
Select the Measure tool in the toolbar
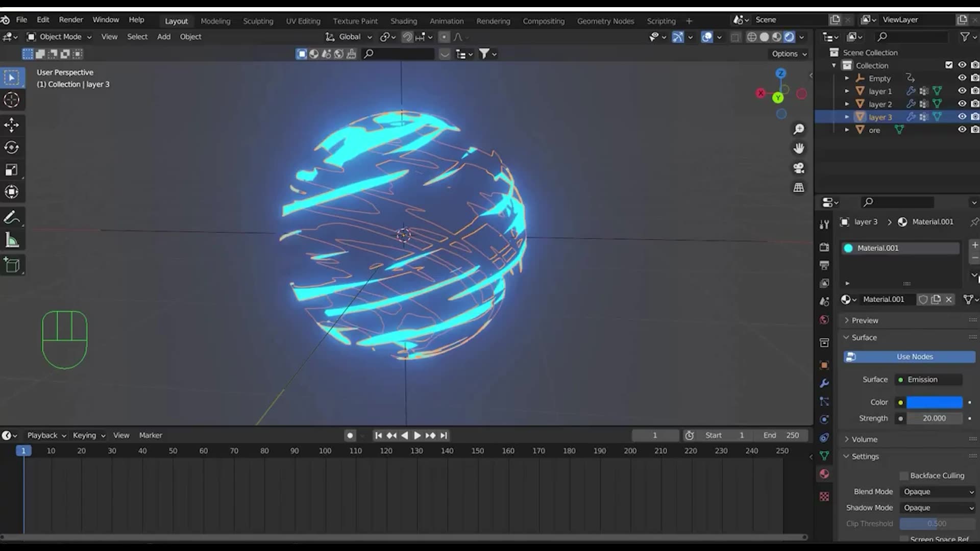point(11,240)
